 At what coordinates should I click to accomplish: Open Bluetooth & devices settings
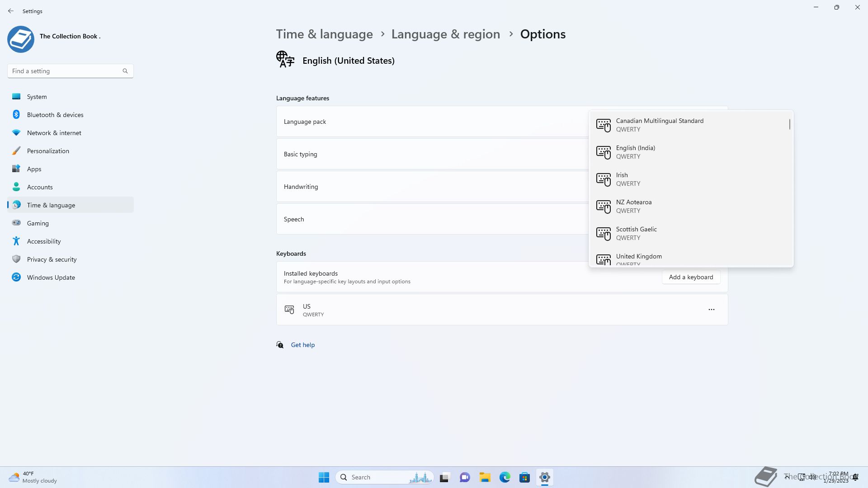(55, 115)
